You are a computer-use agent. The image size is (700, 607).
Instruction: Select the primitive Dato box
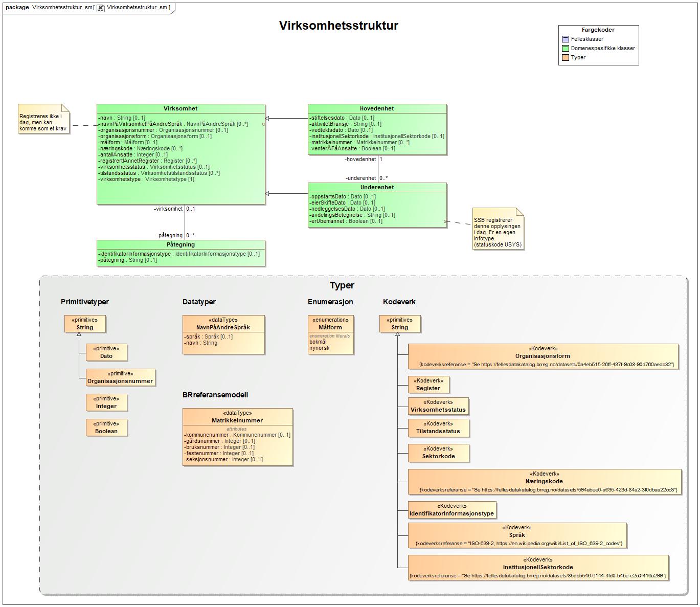(106, 352)
